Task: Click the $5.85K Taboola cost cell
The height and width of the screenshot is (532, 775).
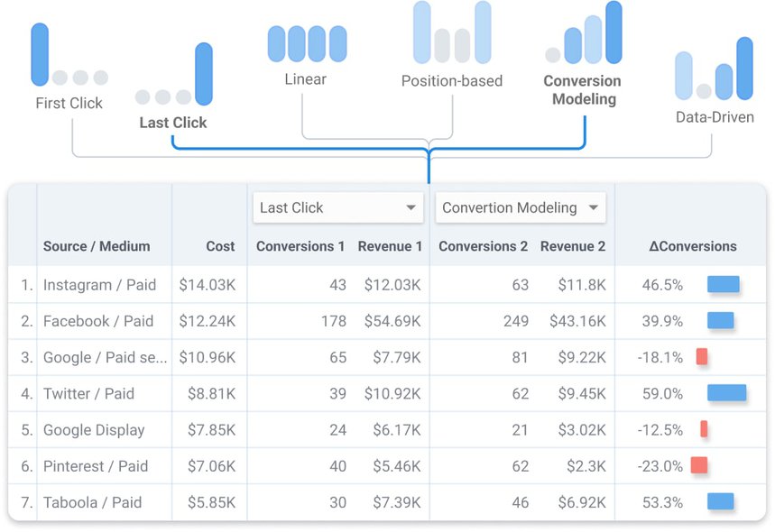Action: 211,502
